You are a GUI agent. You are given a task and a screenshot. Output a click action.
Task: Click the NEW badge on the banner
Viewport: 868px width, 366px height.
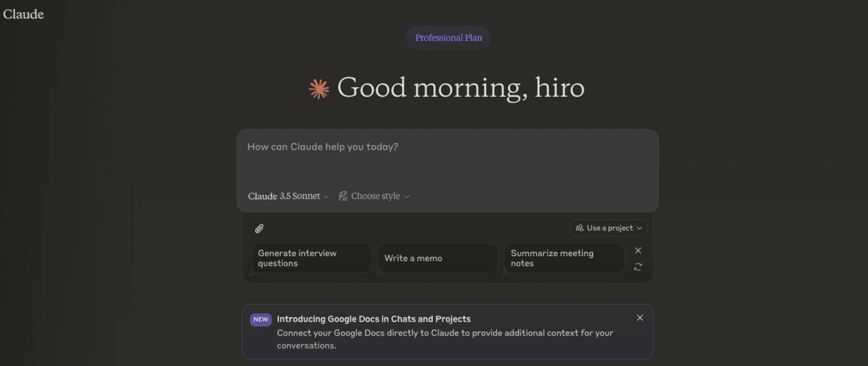(261, 320)
